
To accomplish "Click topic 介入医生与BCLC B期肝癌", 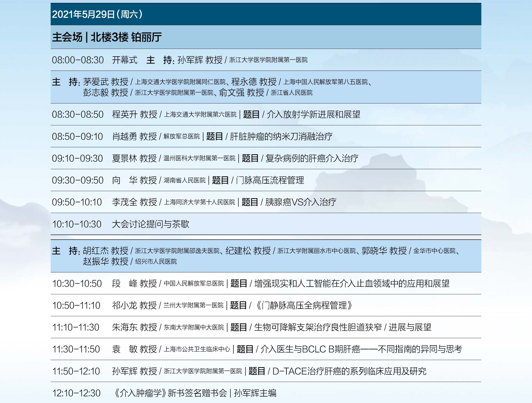I will [x=310, y=349].
